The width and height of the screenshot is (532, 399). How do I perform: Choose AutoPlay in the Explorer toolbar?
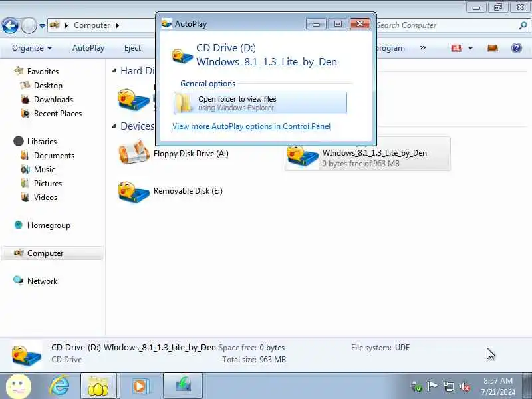(88, 48)
